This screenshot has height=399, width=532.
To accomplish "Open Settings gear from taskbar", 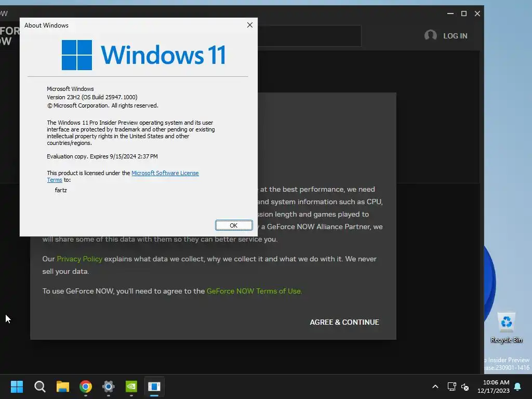I will (109, 387).
